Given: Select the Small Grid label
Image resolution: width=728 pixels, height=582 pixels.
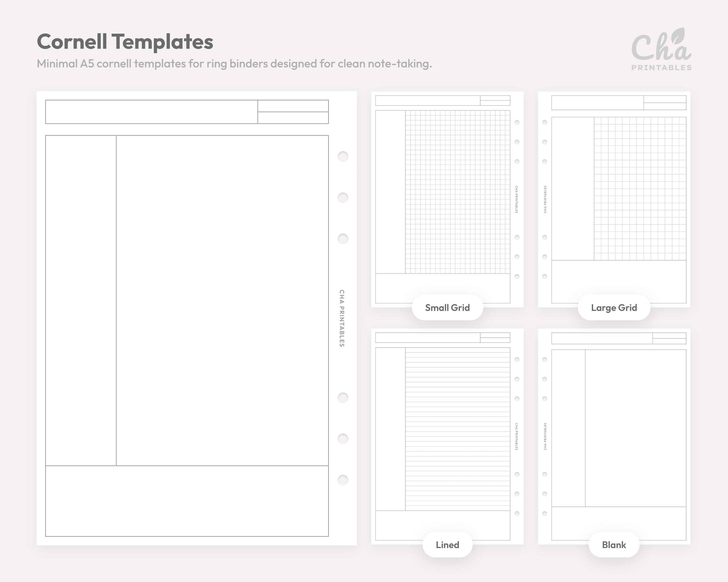Looking at the screenshot, I should (447, 308).
